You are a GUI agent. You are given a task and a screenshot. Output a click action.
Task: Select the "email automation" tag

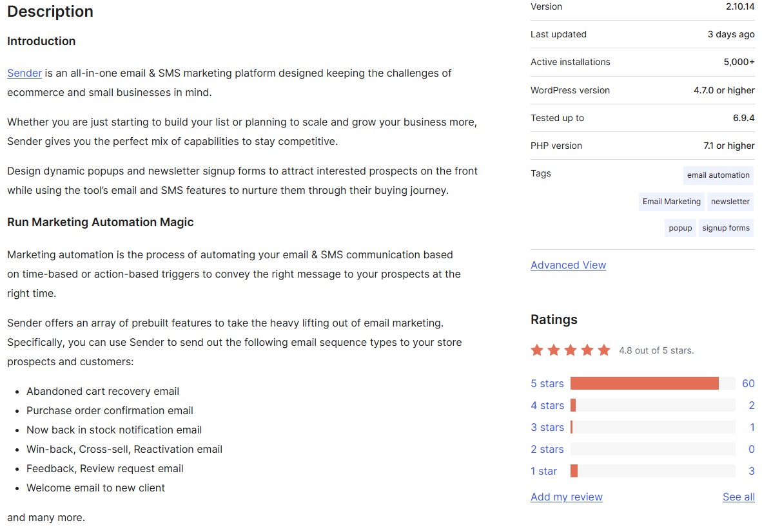click(x=718, y=175)
